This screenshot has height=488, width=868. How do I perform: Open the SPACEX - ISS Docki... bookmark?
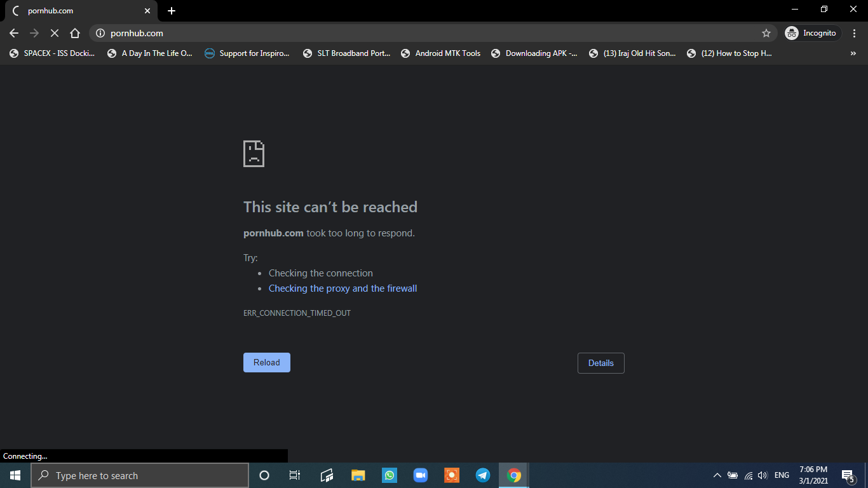pyautogui.click(x=52, y=53)
